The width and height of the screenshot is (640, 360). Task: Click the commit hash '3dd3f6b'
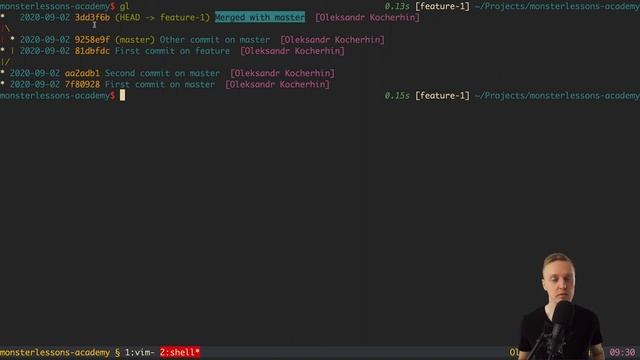coord(92,18)
